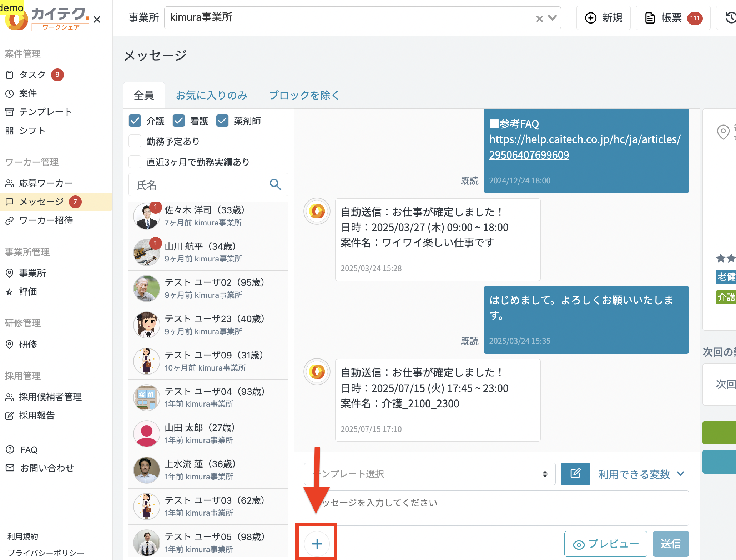The image size is (736, 560).
Task: Uncheck the 介護 checkbox
Action: (x=135, y=121)
